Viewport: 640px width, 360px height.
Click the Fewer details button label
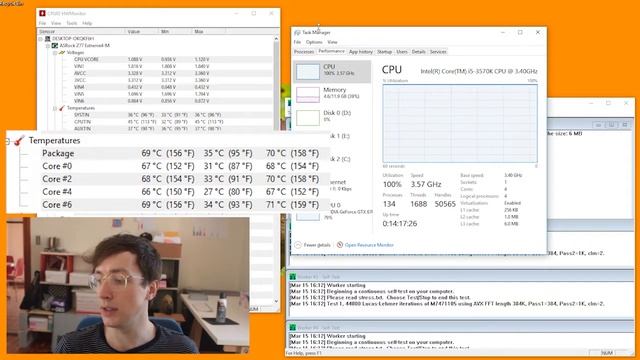click(317, 245)
